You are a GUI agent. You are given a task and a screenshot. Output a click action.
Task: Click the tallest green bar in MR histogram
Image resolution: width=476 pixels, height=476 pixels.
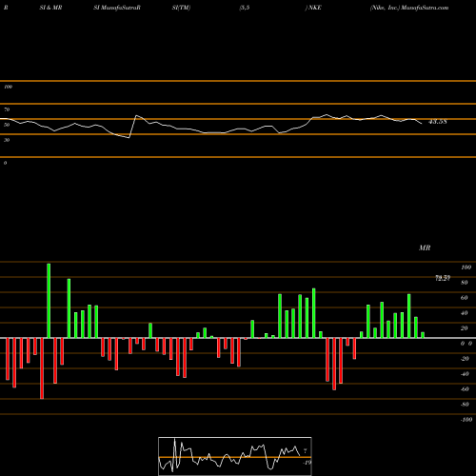click(x=49, y=301)
